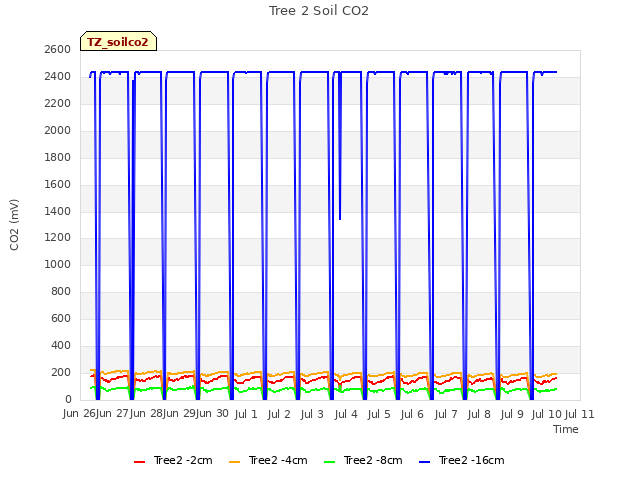This screenshot has height=480, width=640.
Task: Click the 1400 y-axis tick label
Action: [58, 211]
